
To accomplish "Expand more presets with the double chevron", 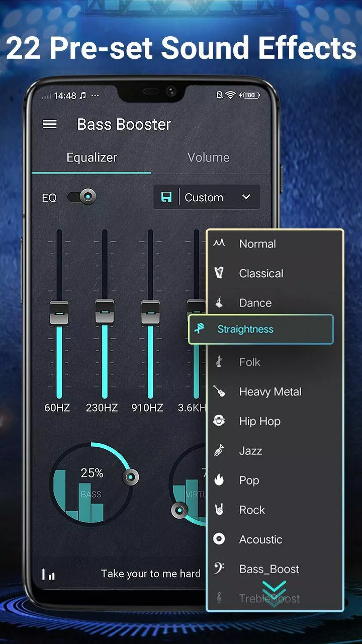I will click(x=274, y=593).
